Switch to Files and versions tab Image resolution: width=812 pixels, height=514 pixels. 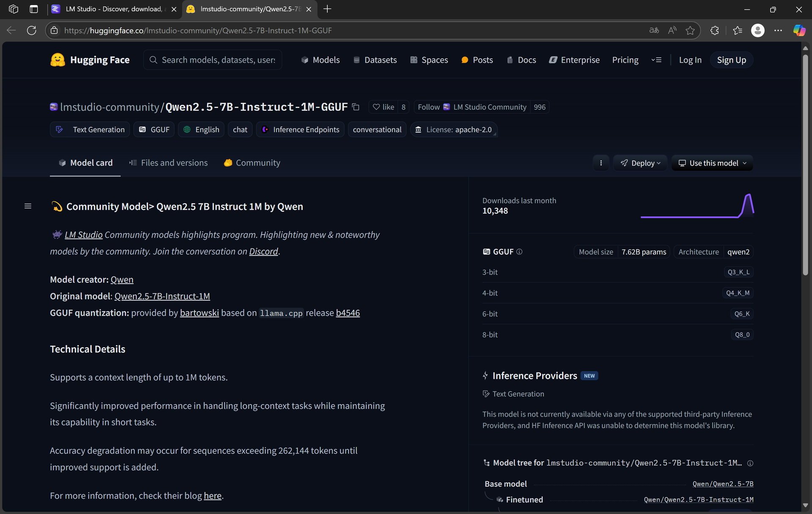[168, 163]
